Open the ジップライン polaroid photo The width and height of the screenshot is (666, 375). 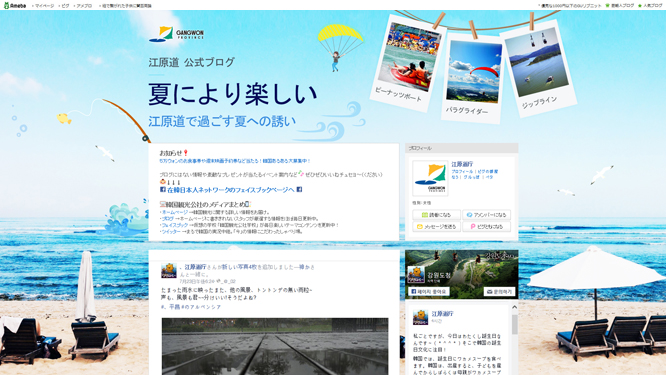[538, 68]
